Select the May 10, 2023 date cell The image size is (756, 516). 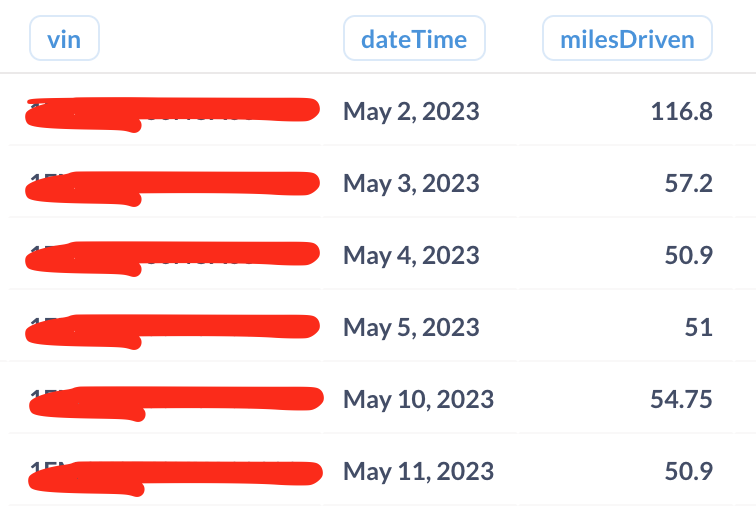click(418, 399)
